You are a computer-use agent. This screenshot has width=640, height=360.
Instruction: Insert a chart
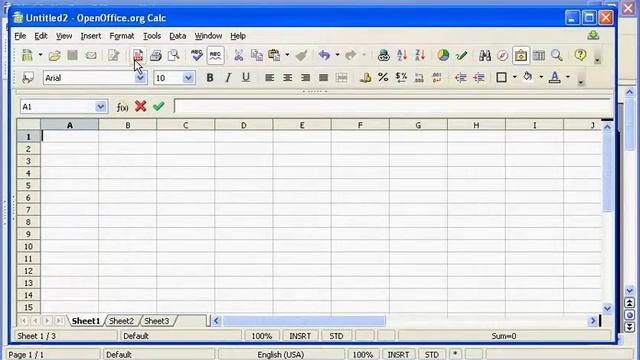[443, 55]
